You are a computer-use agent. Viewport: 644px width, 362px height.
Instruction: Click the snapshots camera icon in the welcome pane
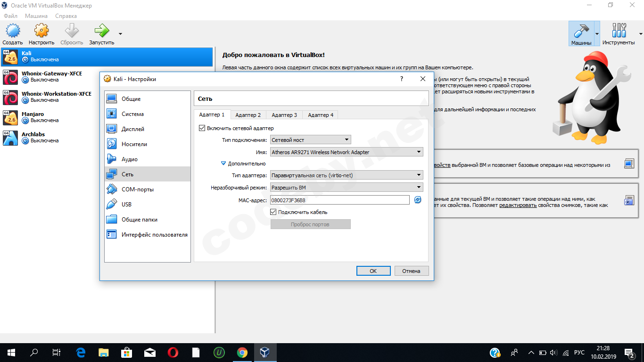click(629, 200)
